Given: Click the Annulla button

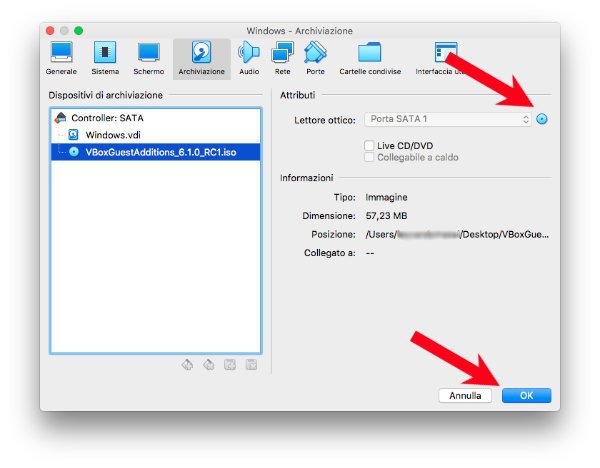Looking at the screenshot, I should tap(465, 395).
